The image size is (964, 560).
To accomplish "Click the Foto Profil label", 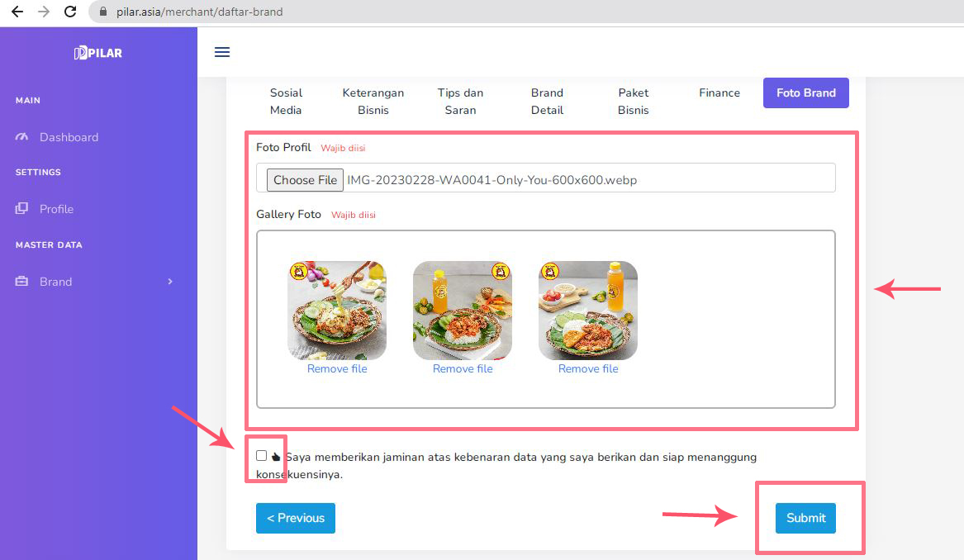I will point(283,148).
